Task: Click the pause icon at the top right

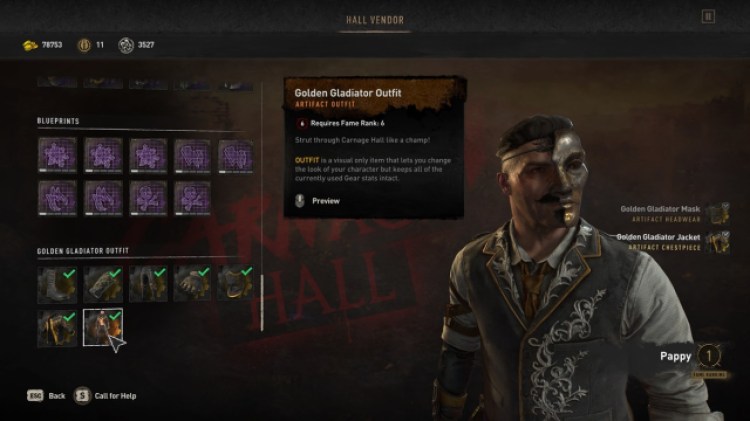Action: [x=708, y=17]
